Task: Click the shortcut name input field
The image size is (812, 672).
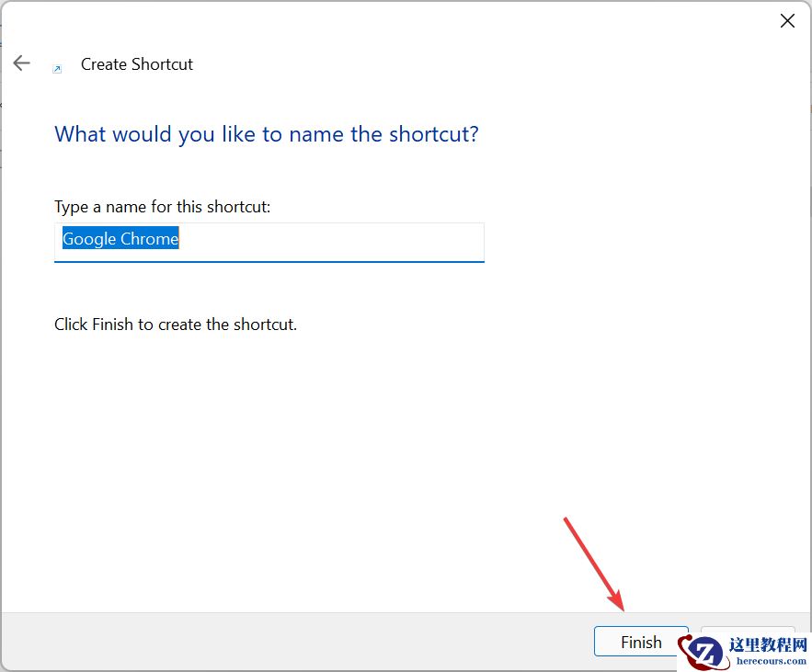Action: [269, 243]
